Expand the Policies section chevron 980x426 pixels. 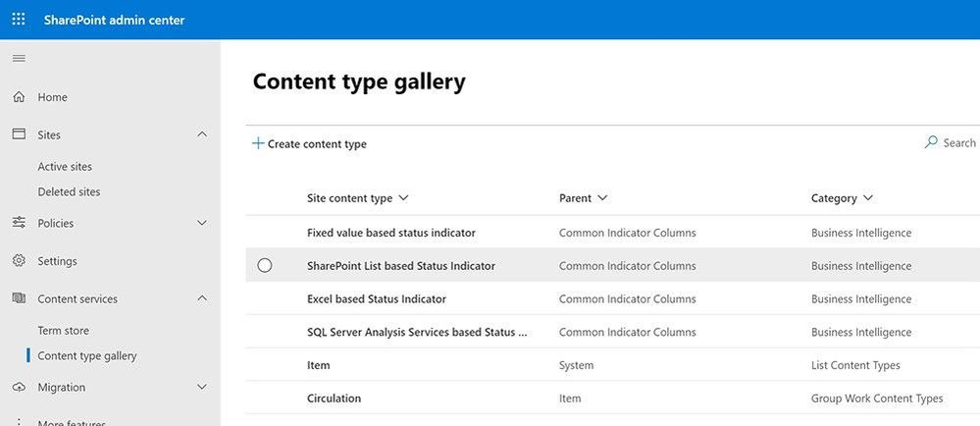click(202, 223)
